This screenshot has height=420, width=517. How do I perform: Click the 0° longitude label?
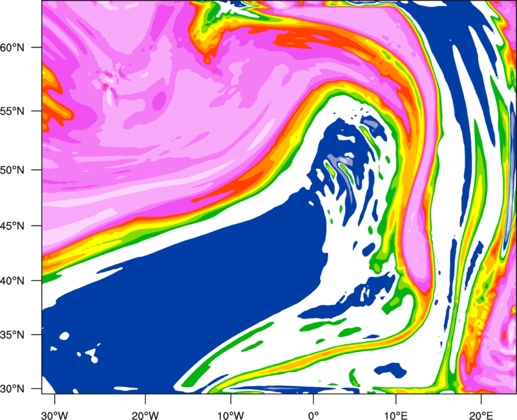(313, 415)
